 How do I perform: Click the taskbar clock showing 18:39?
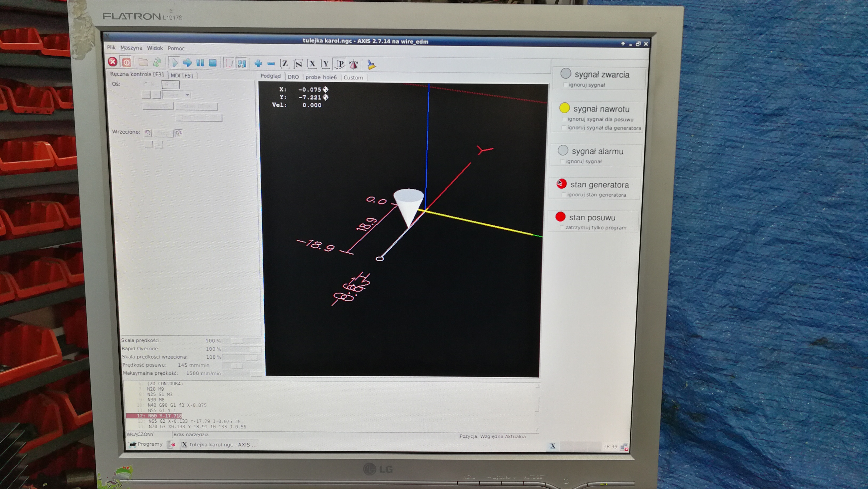[x=610, y=446]
